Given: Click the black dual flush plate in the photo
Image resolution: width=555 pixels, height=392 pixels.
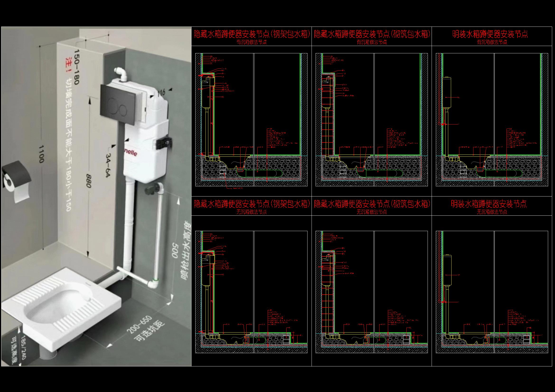Looking at the screenshot, I should [x=117, y=105].
